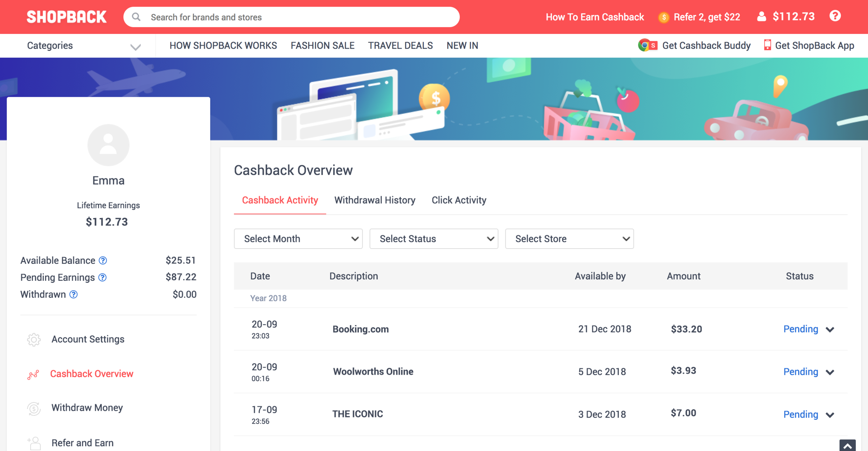This screenshot has height=451, width=868.
Task: Click the scroll-to-top arrow button
Action: pyautogui.click(x=848, y=445)
